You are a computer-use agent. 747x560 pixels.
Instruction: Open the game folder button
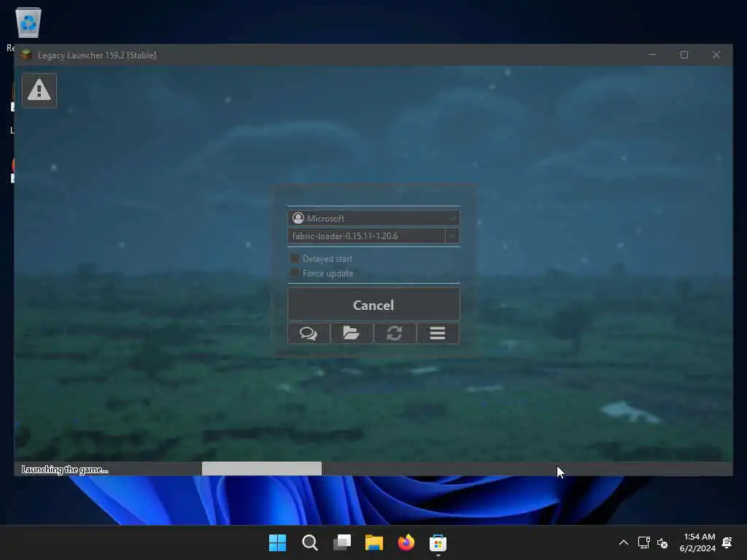point(351,333)
